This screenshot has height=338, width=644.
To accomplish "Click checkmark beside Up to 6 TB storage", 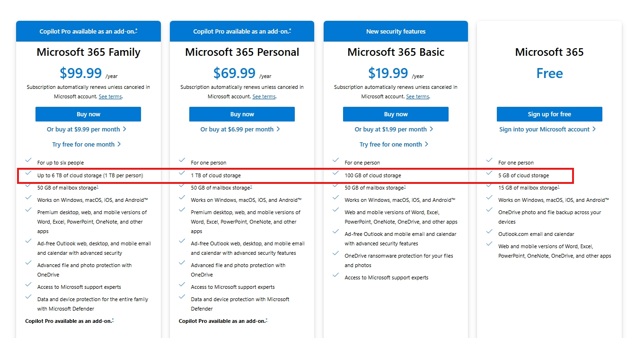I will click(x=28, y=173).
